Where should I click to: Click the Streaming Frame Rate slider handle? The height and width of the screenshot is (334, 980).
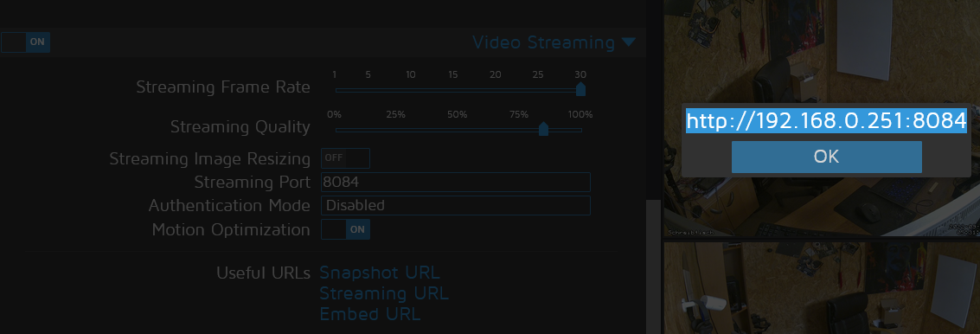[580, 89]
